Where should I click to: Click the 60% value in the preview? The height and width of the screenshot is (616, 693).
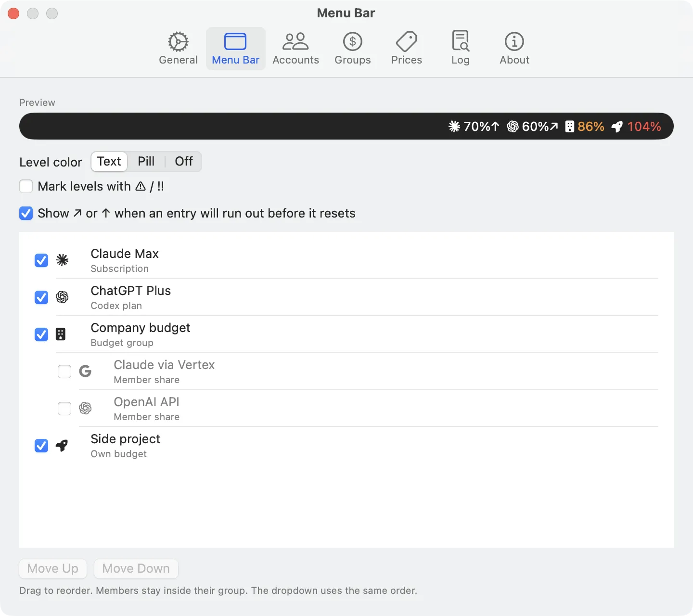tap(536, 127)
